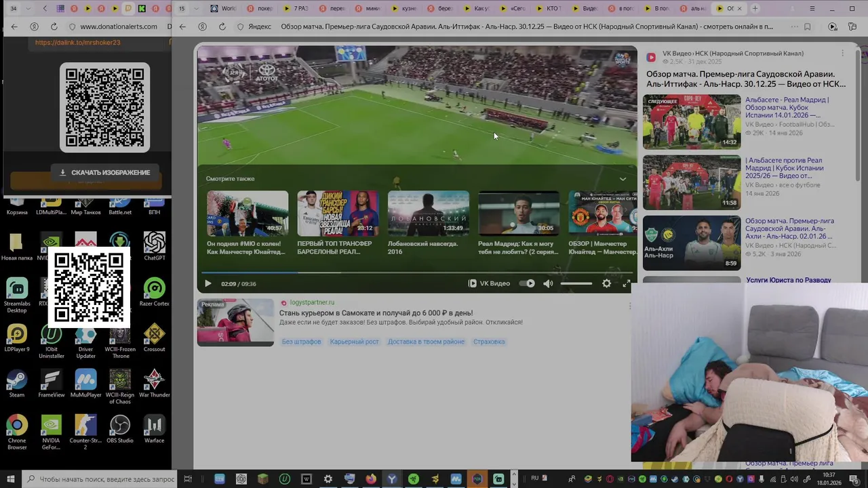Open the Альбасете - Реал Мадрид Обзор матча link
Viewport: 868px width, 488px height.
[x=787, y=107]
